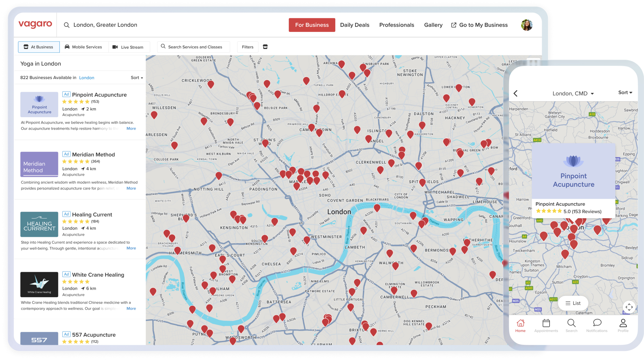Open the user profile avatar
This screenshot has width=644, height=360.
tap(526, 25)
